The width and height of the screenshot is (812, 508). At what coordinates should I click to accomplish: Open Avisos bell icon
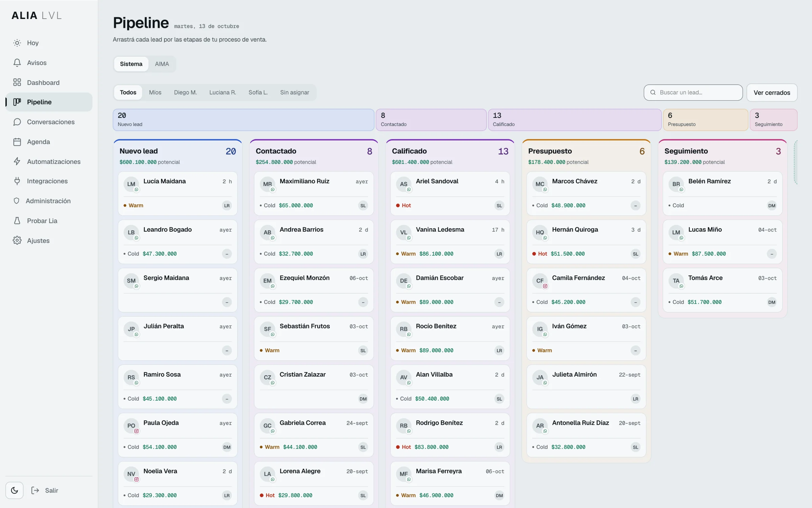coord(17,63)
